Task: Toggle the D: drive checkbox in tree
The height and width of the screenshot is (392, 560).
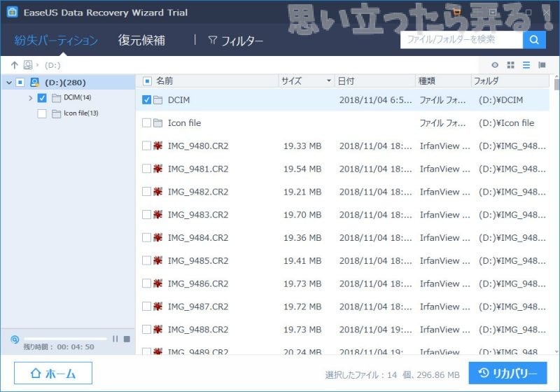Action: (x=20, y=83)
